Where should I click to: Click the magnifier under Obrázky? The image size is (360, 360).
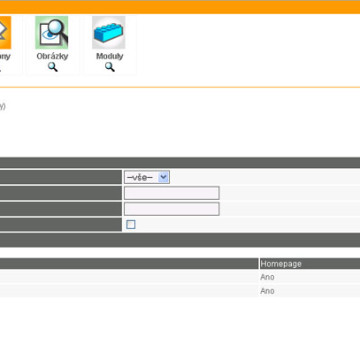tap(53, 67)
